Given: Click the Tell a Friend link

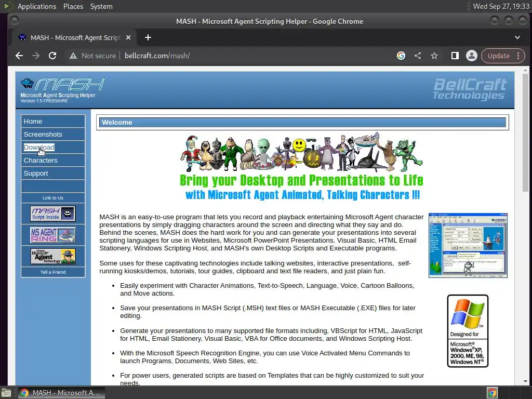Looking at the screenshot, I should pyautogui.click(x=53, y=272).
